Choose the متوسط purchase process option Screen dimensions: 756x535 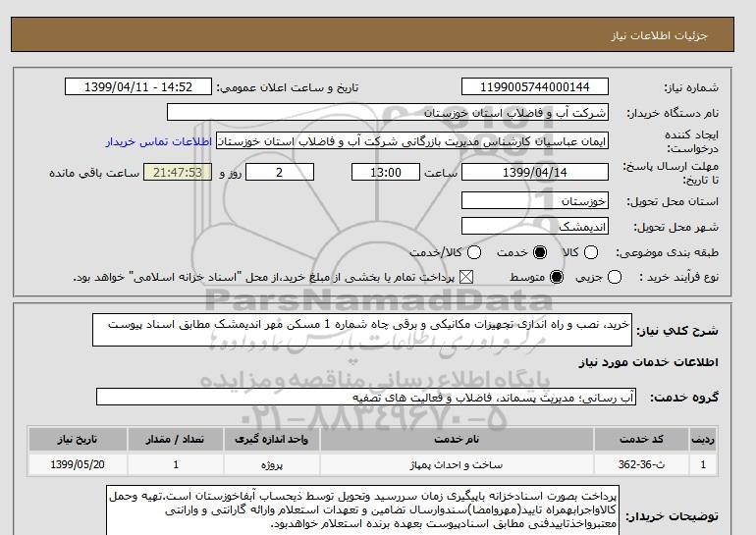pos(557,277)
